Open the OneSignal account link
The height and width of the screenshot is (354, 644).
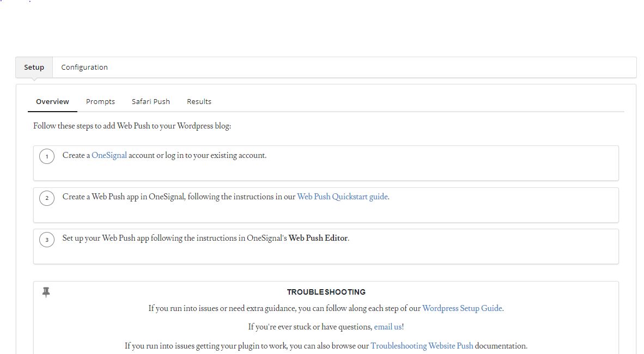click(110, 155)
